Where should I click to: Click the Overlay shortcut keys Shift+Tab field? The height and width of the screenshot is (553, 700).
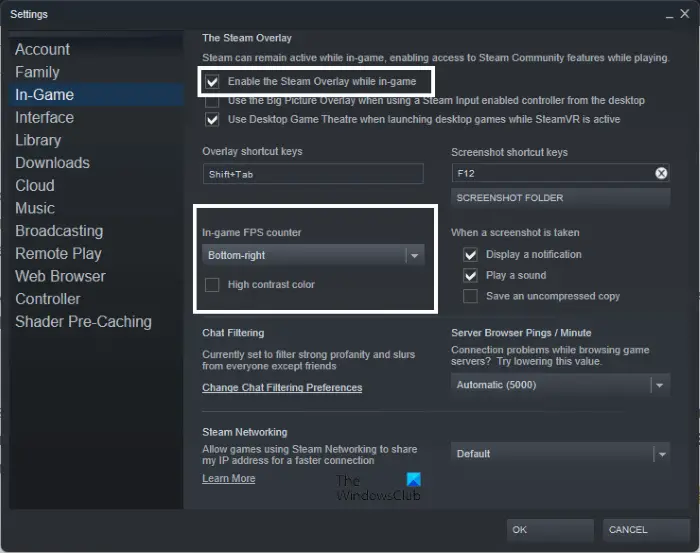pyautogui.click(x=313, y=174)
